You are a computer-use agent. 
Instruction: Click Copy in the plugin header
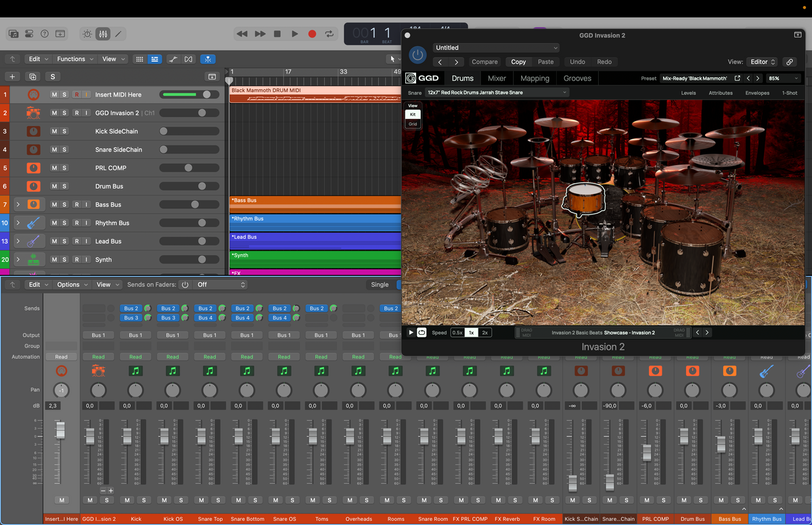coord(518,62)
